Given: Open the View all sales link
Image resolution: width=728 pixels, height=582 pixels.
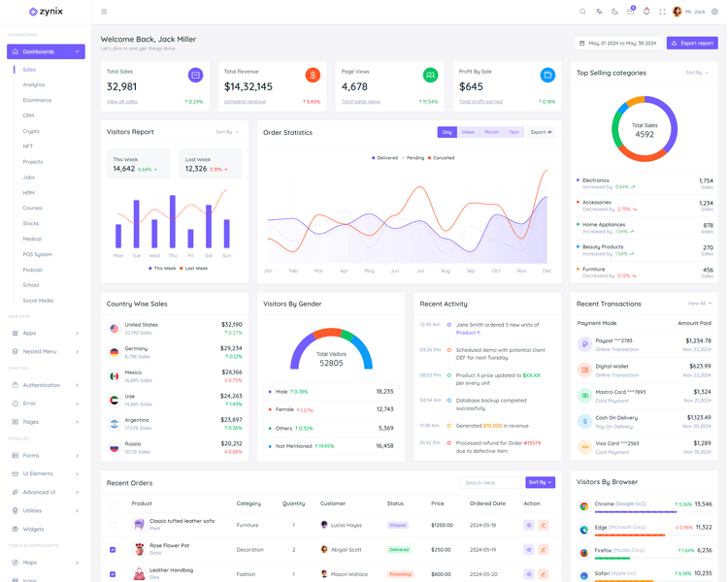Looking at the screenshot, I should click(122, 101).
